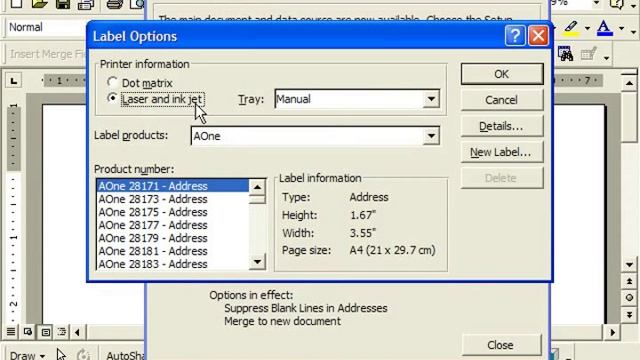Click the Next Page double-arrow icon

[x=629, y=314]
